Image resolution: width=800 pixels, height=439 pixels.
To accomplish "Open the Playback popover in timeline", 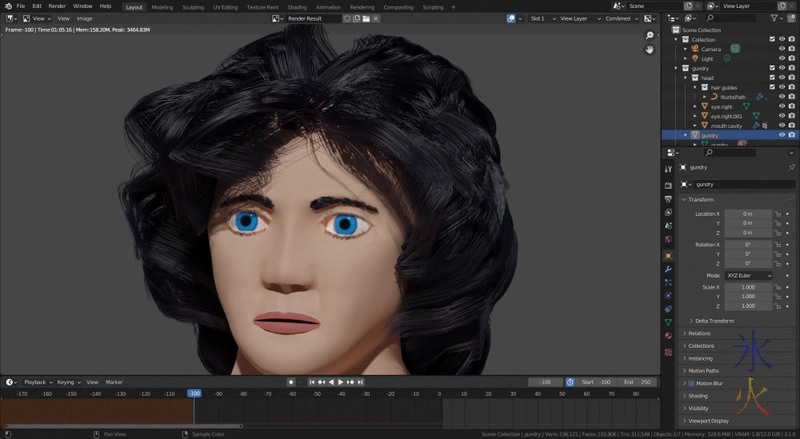I will [x=37, y=382].
